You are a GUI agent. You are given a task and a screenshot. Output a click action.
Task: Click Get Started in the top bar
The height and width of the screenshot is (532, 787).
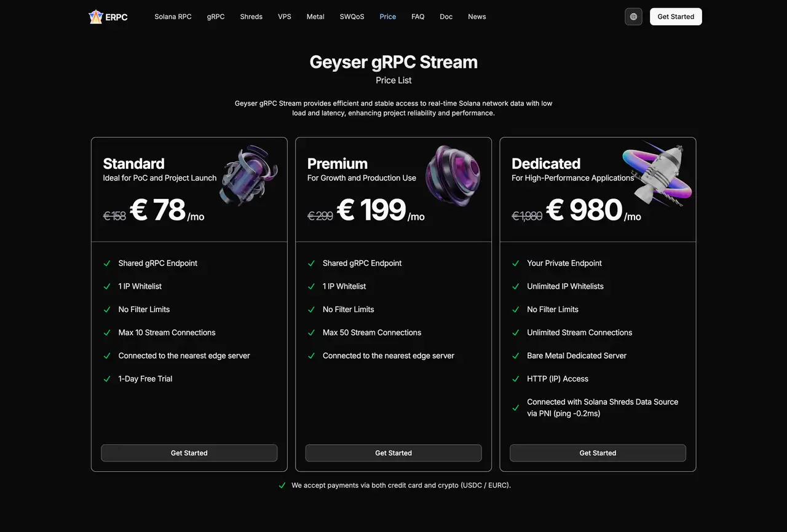coord(676,17)
